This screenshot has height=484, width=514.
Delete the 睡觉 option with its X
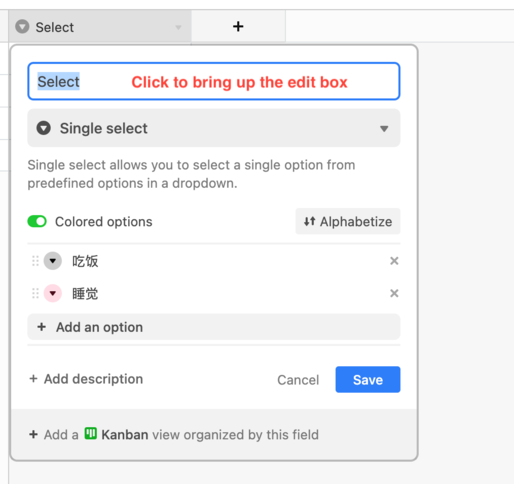pyautogui.click(x=394, y=293)
